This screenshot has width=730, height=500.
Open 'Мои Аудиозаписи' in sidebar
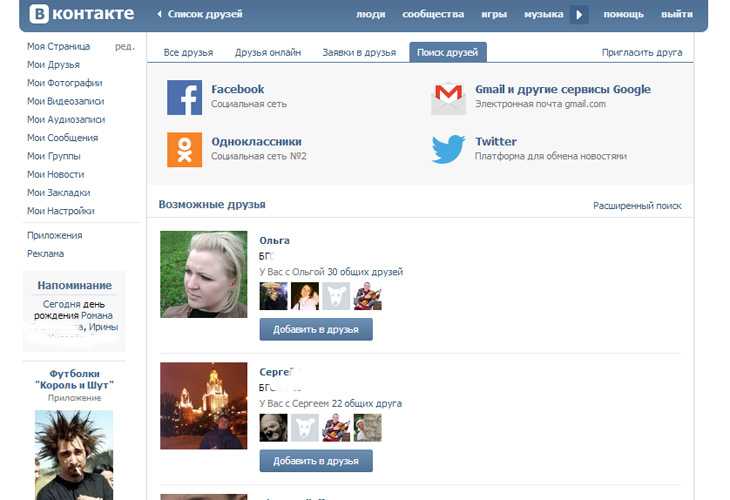(x=66, y=120)
